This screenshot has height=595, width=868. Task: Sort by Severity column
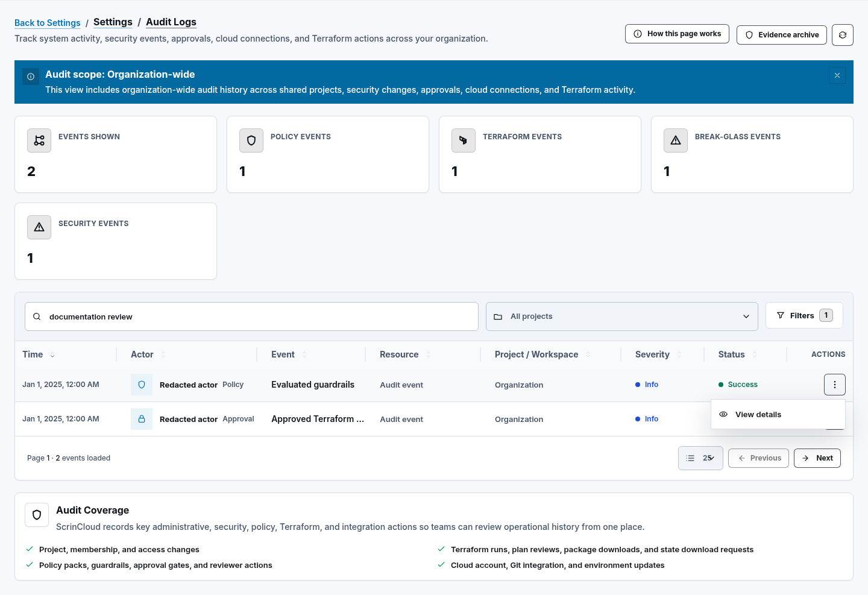(658, 354)
